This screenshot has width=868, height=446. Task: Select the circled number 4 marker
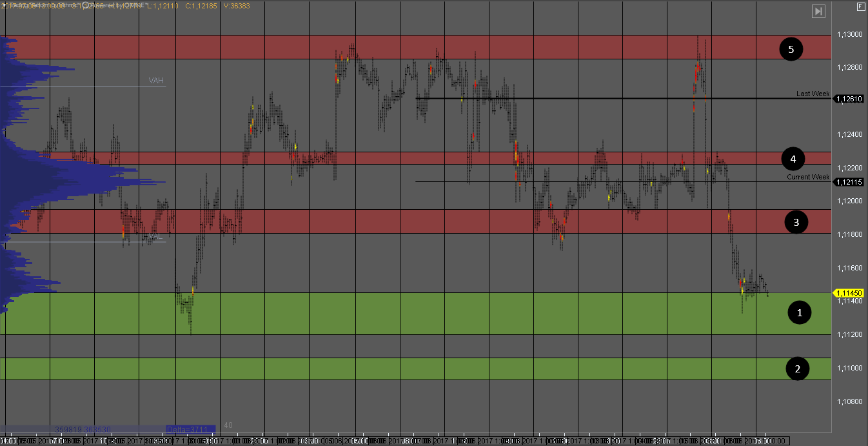(793, 158)
